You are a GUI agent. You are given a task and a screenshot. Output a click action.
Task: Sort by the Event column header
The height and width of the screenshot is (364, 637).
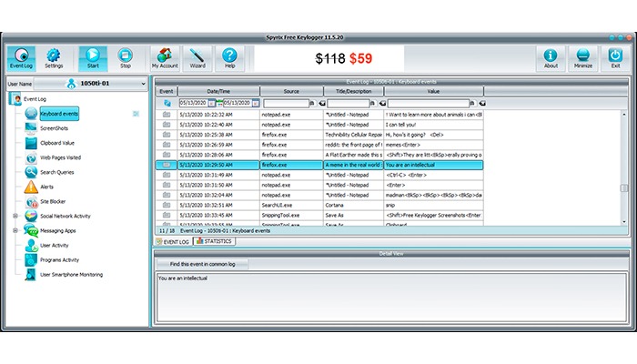click(167, 91)
